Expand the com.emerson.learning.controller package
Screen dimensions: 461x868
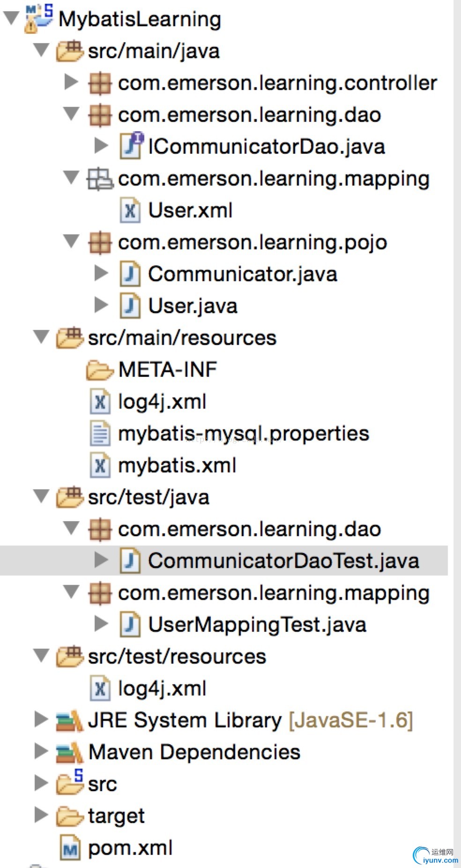pos(71,82)
